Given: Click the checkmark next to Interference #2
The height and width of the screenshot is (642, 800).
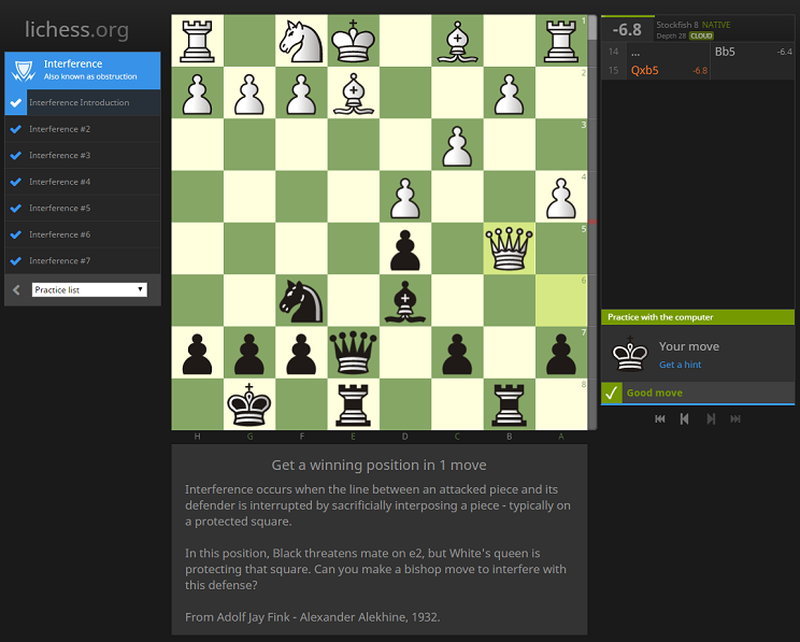Looking at the screenshot, I should pos(15,129).
